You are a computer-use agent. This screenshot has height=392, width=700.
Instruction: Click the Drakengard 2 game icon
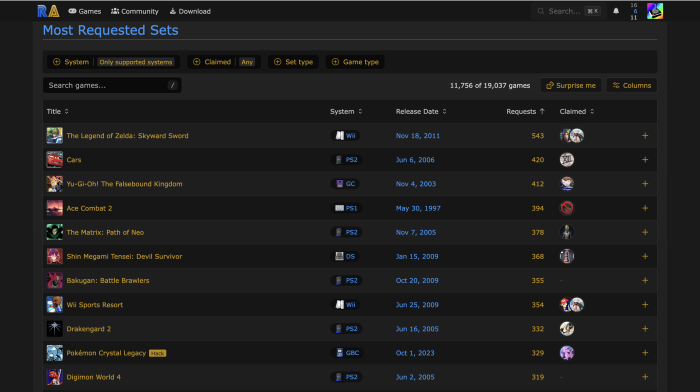pyautogui.click(x=54, y=329)
